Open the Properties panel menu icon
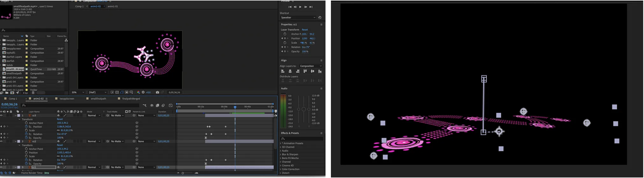 pyautogui.click(x=321, y=25)
